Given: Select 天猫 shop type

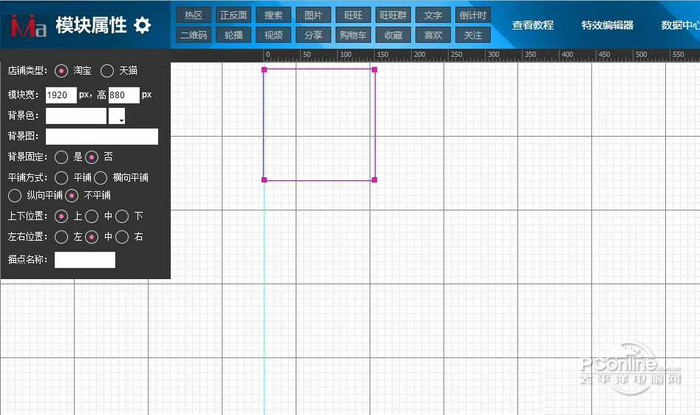Looking at the screenshot, I should (x=107, y=71).
